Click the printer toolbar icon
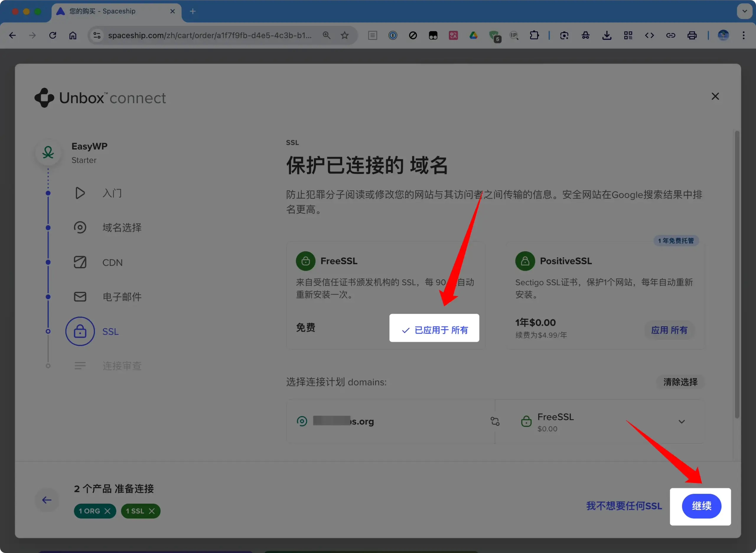 pyautogui.click(x=692, y=35)
